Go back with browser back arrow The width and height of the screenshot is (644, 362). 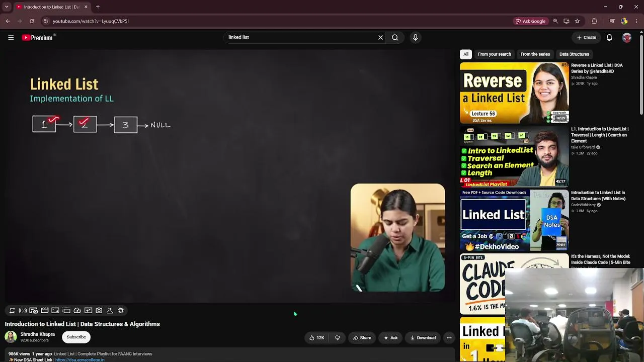[8, 21]
